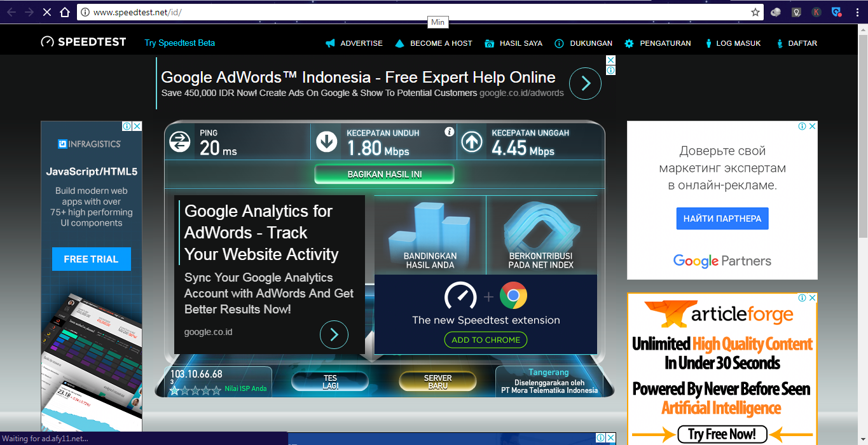The width and height of the screenshot is (868, 445).
Task: Click AdChoices icon on Google Partners ad
Action: (x=802, y=127)
